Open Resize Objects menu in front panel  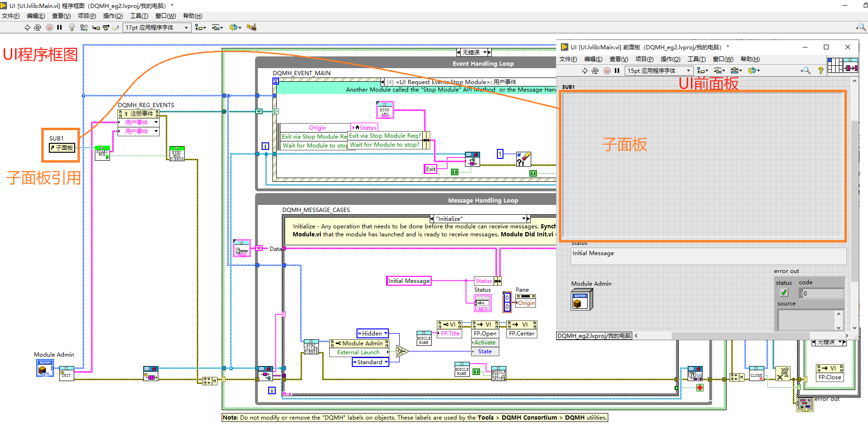click(736, 70)
